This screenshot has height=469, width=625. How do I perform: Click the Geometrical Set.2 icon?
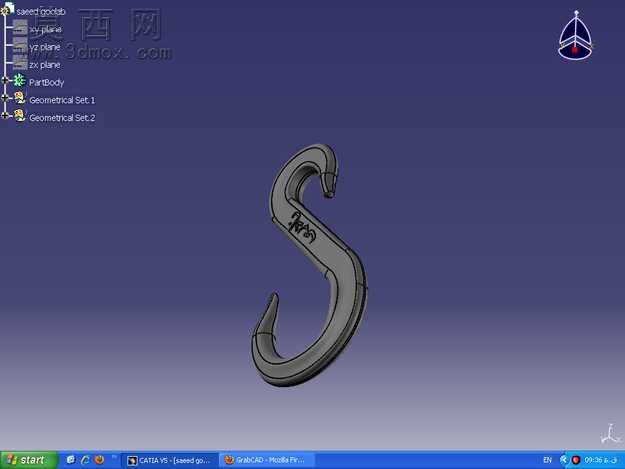pos(20,116)
